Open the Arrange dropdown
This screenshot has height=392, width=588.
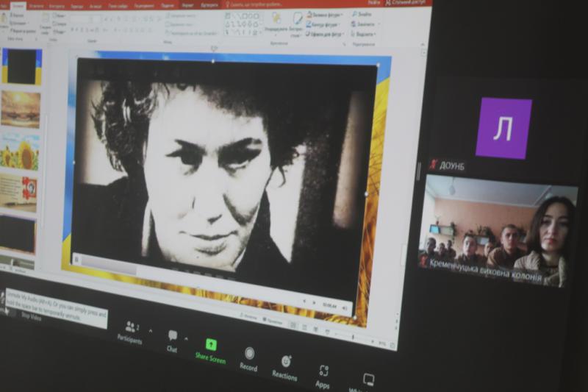(276, 23)
